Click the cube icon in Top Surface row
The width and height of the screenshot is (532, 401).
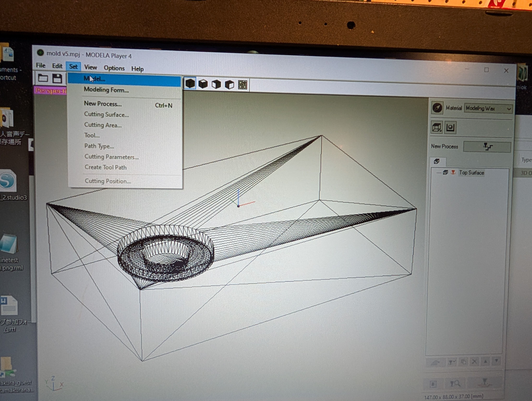pos(445,172)
